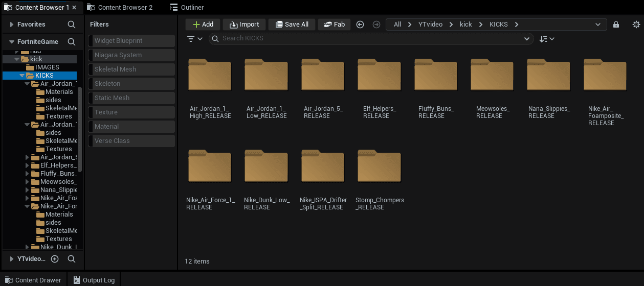The image size is (644, 286).
Task: Toggle the path lock icon
Action: 616,25
